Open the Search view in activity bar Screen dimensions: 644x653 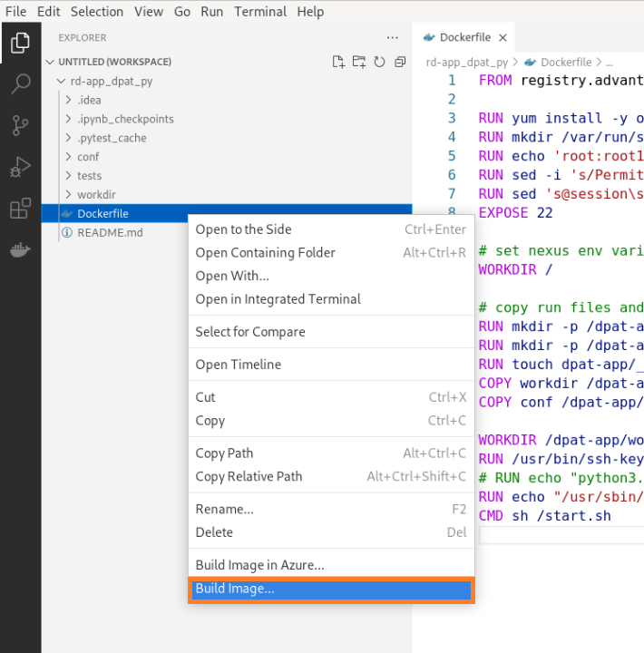pos(20,84)
